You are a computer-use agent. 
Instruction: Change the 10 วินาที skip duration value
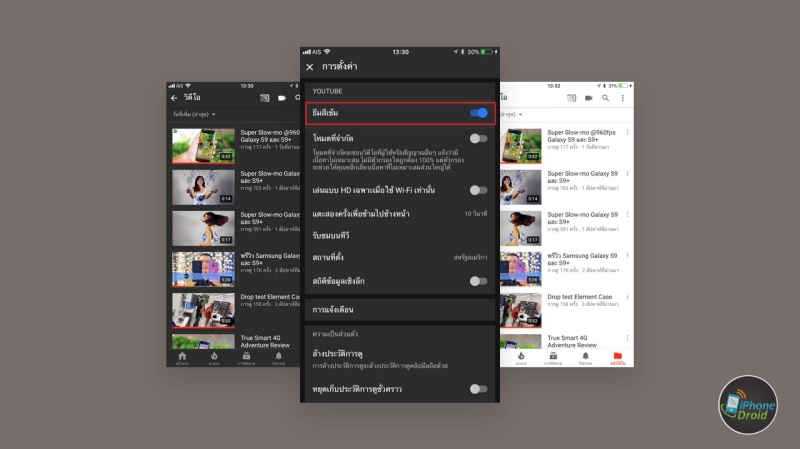click(476, 214)
